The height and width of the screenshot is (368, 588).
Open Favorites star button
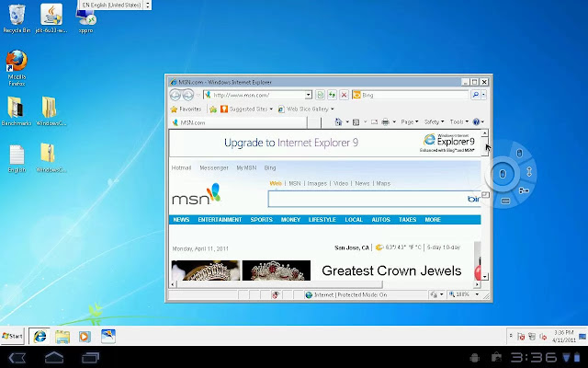187,109
